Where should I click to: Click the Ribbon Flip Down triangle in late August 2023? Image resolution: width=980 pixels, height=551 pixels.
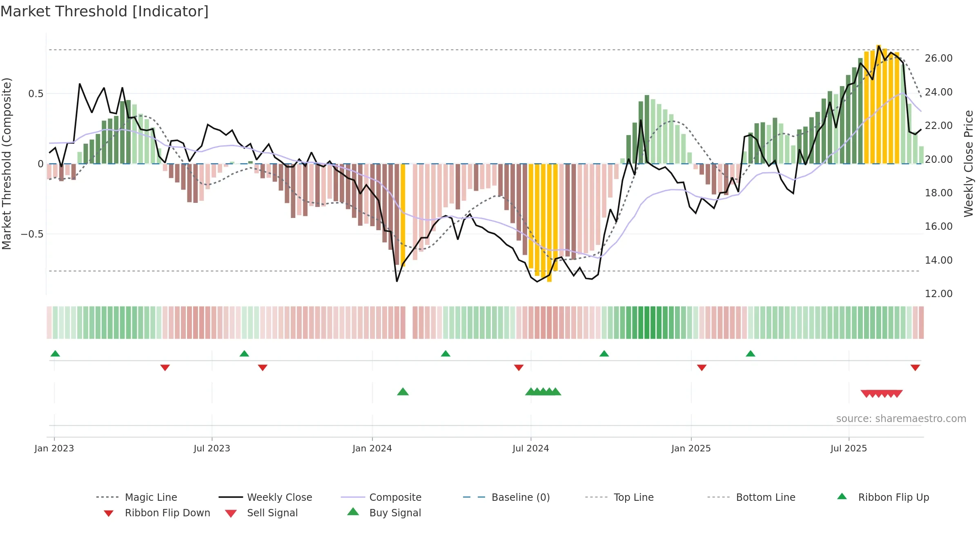coord(263,368)
